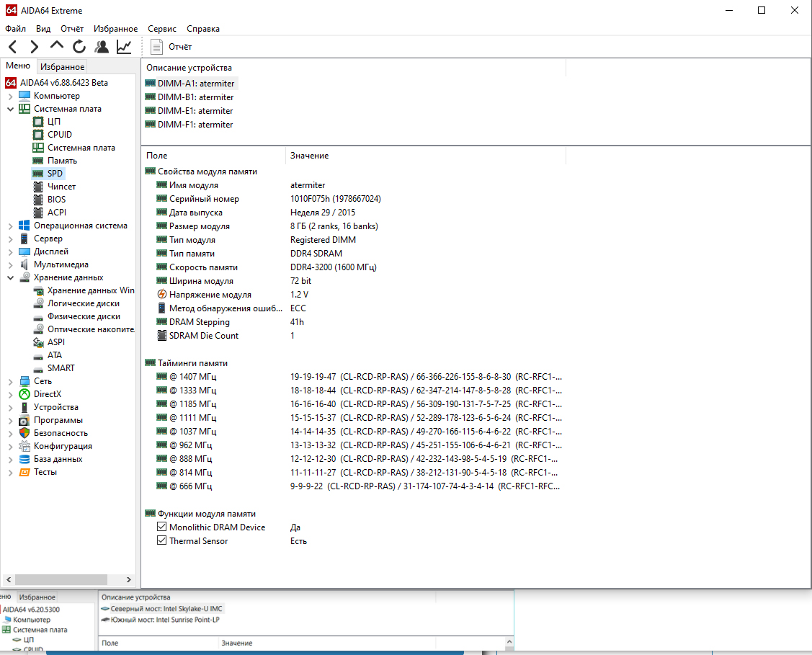
Task: Click the Безопасность shield icon
Action: [x=24, y=433]
